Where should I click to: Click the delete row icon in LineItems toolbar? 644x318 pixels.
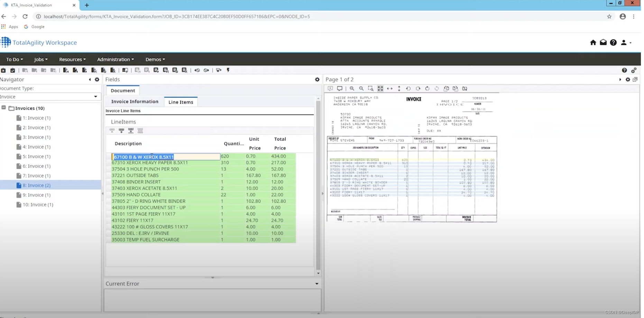point(112,130)
